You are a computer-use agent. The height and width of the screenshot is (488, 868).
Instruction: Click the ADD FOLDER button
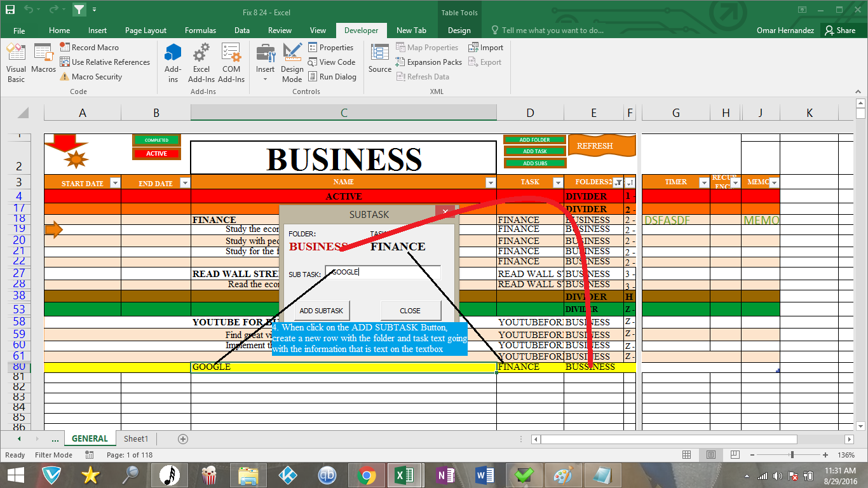(x=534, y=140)
